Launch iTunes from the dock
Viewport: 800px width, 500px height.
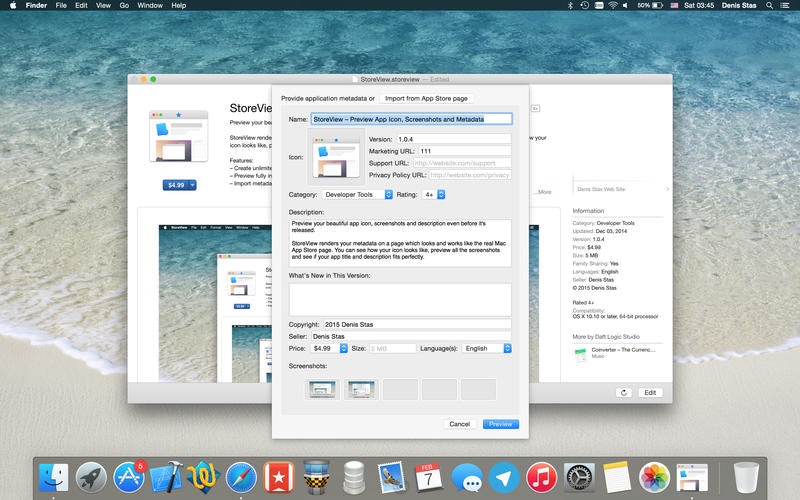(x=541, y=475)
